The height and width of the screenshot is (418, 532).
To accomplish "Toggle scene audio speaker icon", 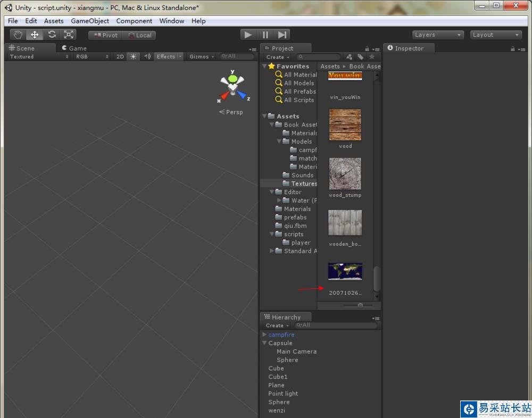I will 147,57.
